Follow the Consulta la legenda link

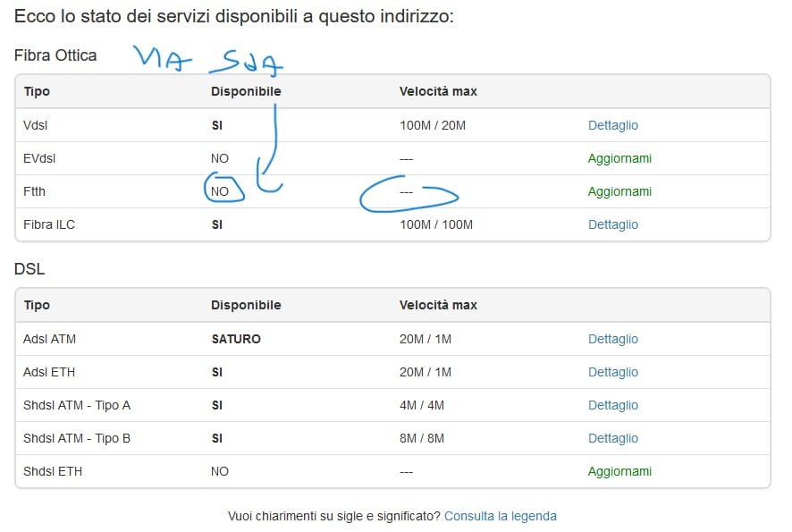500,516
